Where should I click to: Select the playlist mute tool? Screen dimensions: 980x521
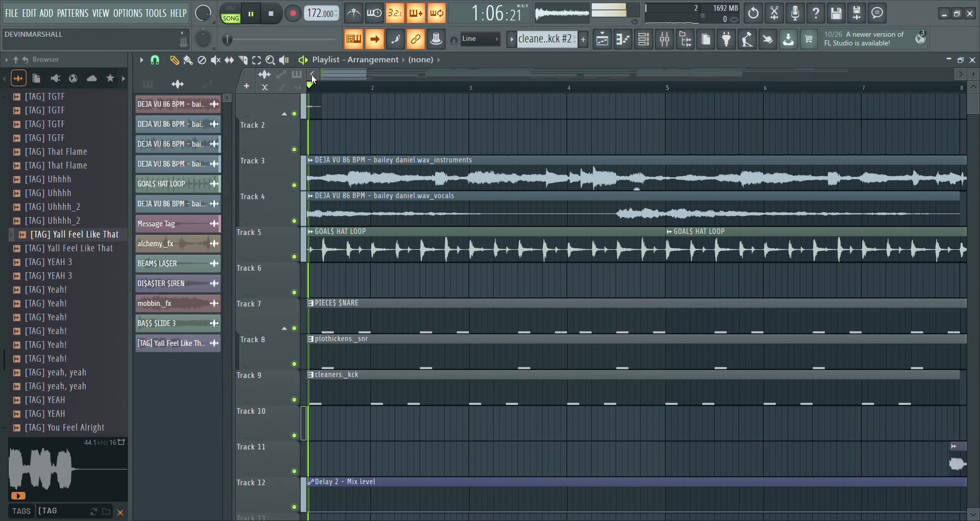pyautogui.click(x=215, y=60)
